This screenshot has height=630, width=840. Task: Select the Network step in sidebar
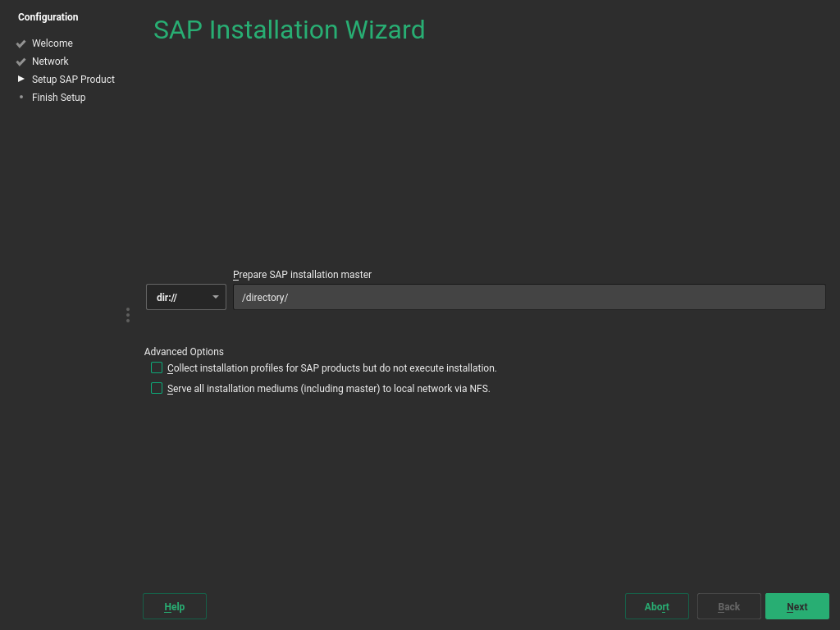click(50, 61)
